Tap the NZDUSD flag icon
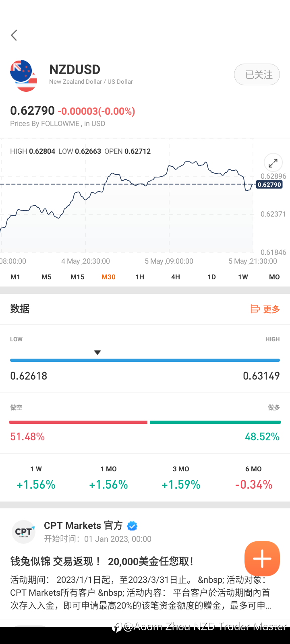Screen dimensions: 290x644 23,76
